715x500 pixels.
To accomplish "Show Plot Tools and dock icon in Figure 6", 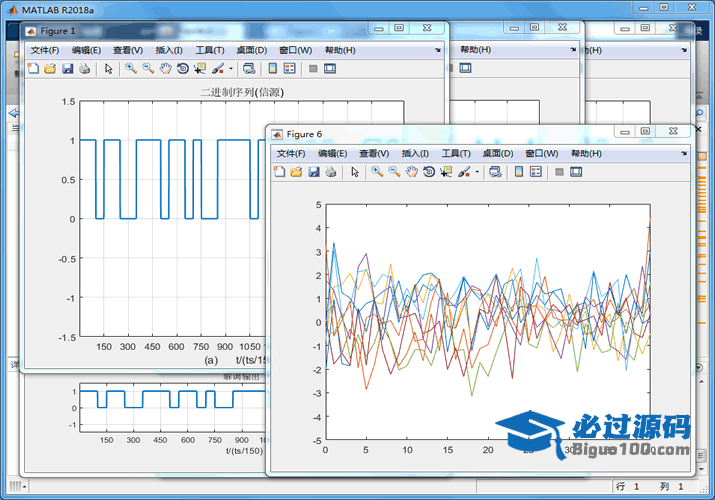I will point(576,172).
